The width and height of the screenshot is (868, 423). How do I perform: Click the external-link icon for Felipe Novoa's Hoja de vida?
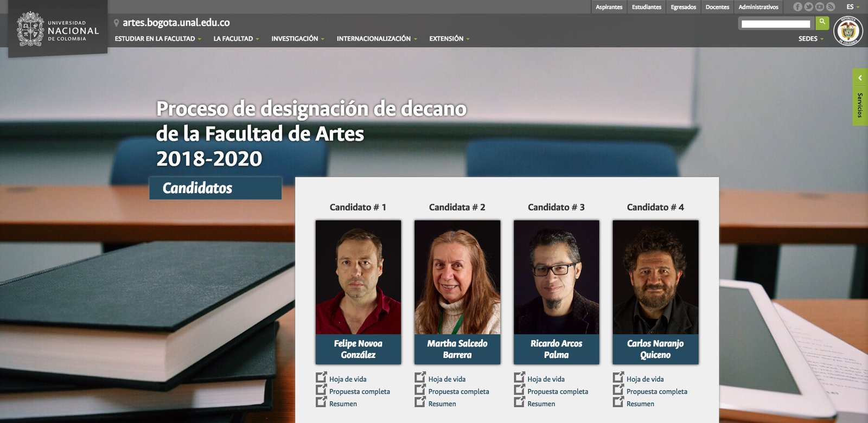click(321, 377)
